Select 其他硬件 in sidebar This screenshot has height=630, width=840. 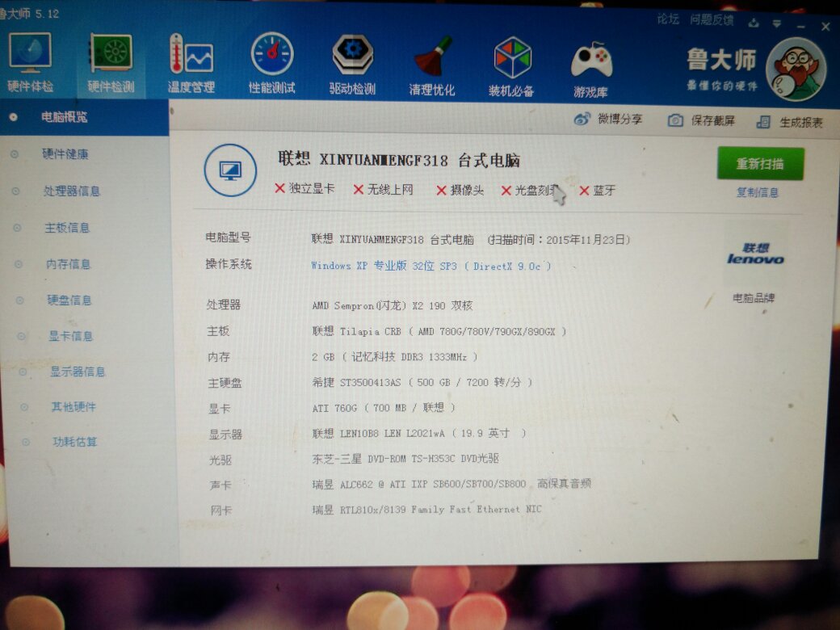(x=73, y=406)
